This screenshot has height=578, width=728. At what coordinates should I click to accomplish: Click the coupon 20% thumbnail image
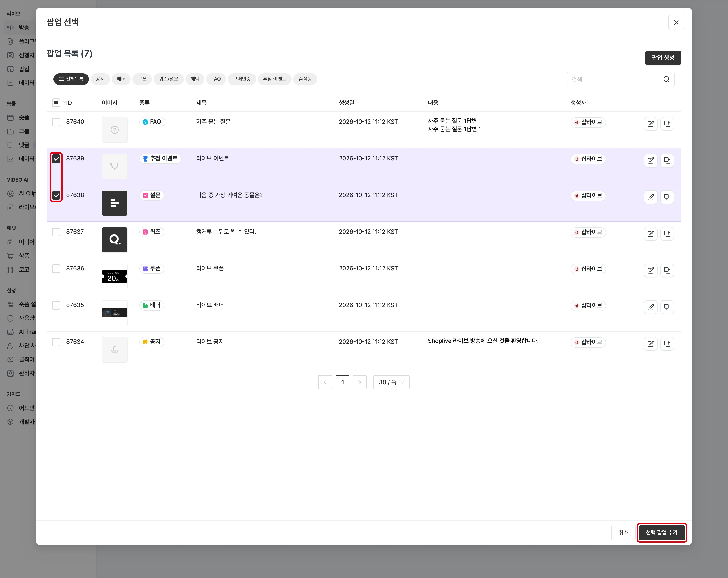[115, 276]
